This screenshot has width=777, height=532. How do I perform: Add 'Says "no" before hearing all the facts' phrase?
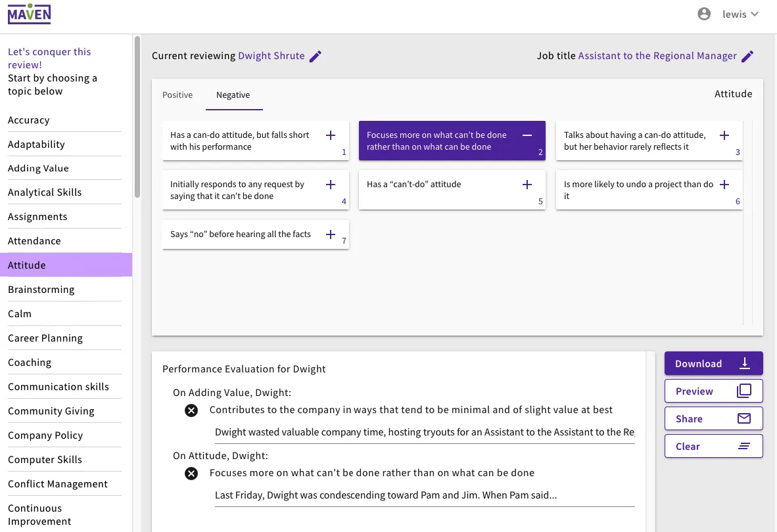pos(330,234)
